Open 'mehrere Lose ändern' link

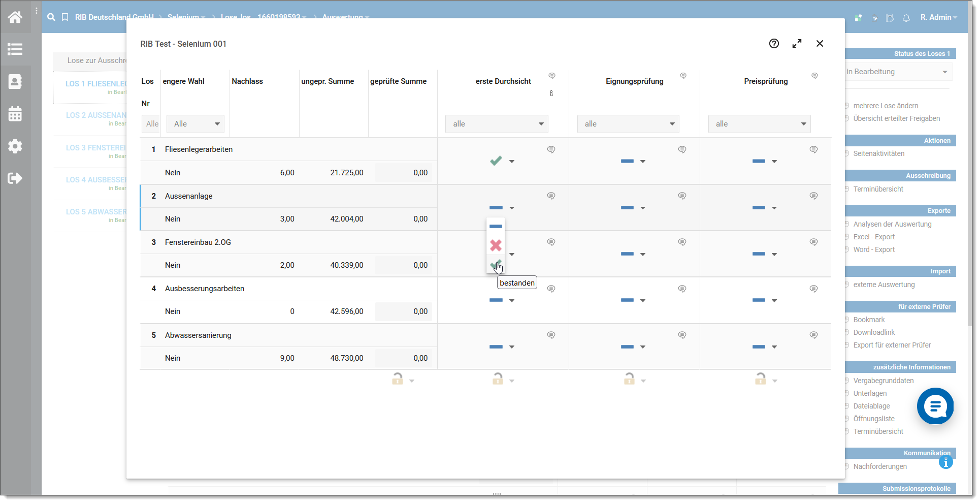coord(886,106)
